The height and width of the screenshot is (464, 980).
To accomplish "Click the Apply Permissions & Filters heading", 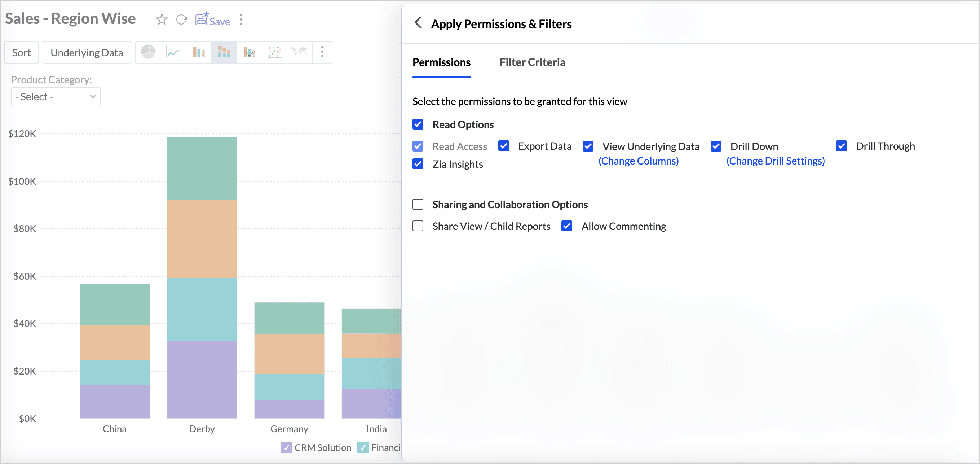I will 501,24.
